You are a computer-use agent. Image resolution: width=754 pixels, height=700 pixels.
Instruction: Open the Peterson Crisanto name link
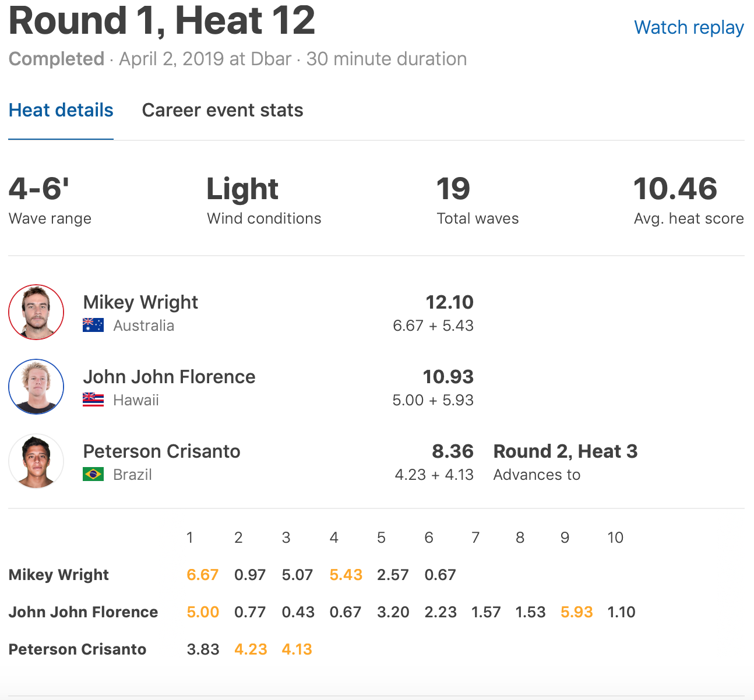click(x=161, y=451)
